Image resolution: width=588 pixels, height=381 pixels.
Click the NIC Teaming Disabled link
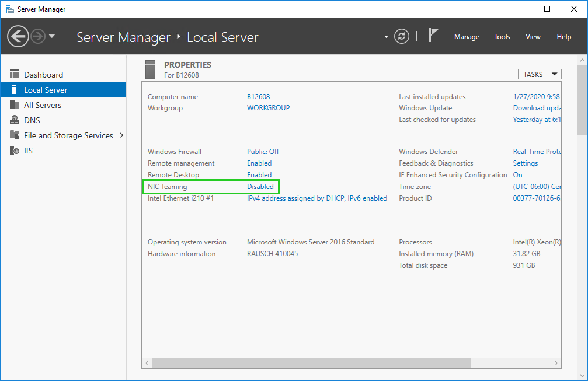click(260, 187)
